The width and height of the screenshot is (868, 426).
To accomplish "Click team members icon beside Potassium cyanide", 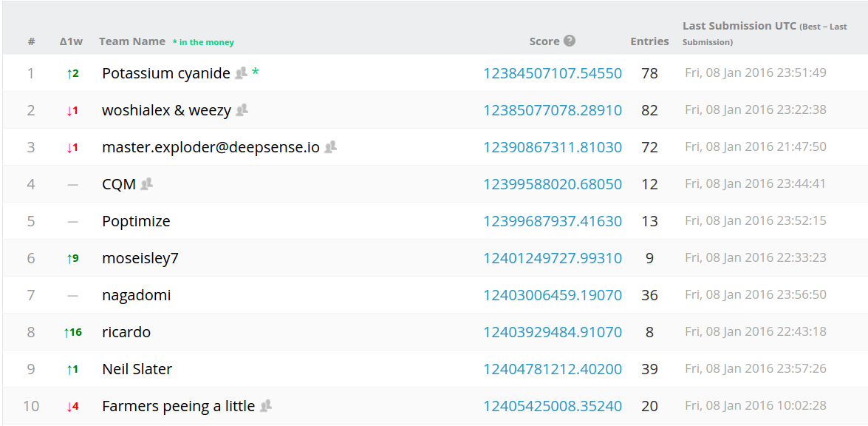I will click(x=241, y=73).
